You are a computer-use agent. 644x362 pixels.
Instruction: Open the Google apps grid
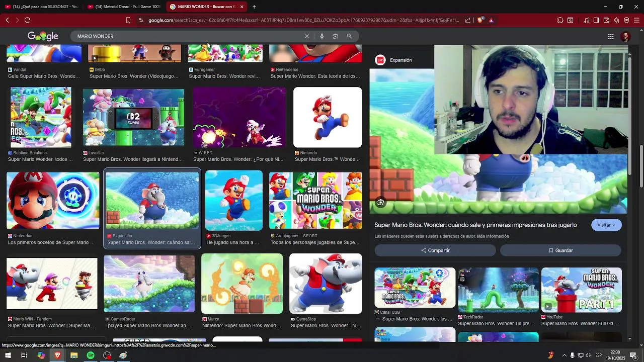point(611,36)
